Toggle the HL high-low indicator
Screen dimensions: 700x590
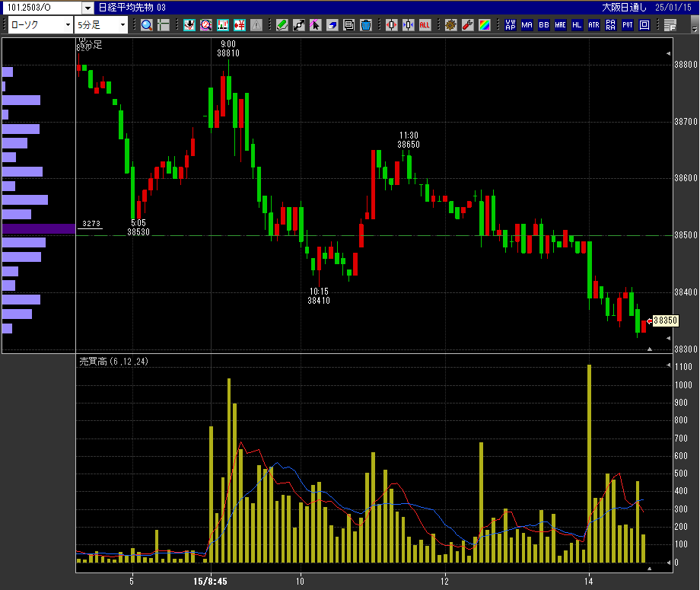point(577,25)
